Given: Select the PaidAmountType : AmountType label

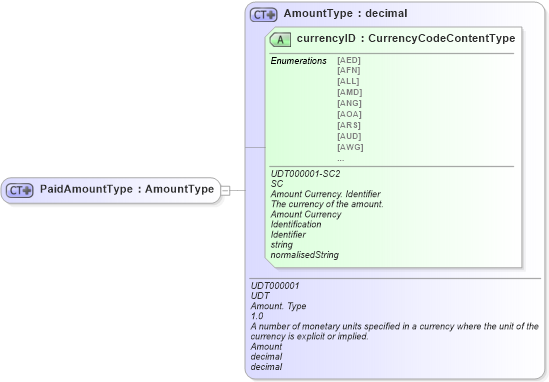Looking at the screenshot, I should 127,189.
